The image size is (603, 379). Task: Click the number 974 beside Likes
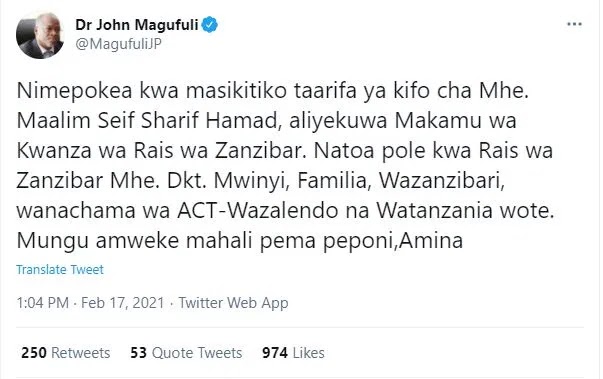[275, 352]
